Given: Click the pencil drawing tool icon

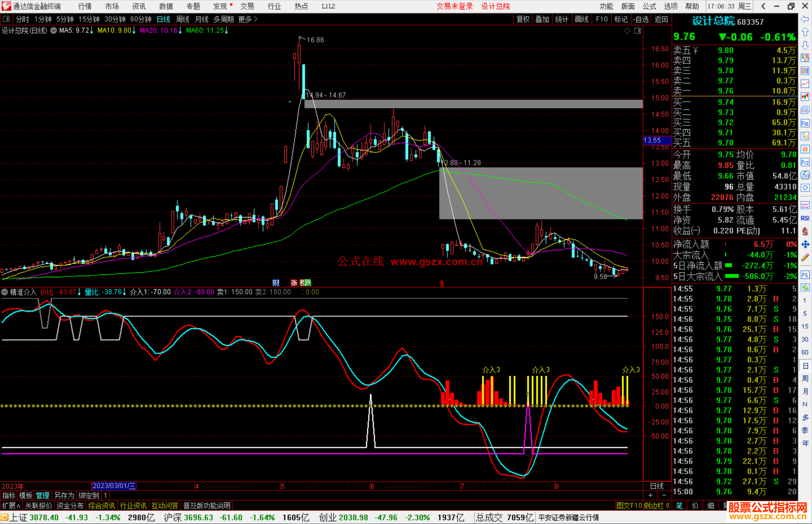Looking at the screenshot, I should [805, 257].
